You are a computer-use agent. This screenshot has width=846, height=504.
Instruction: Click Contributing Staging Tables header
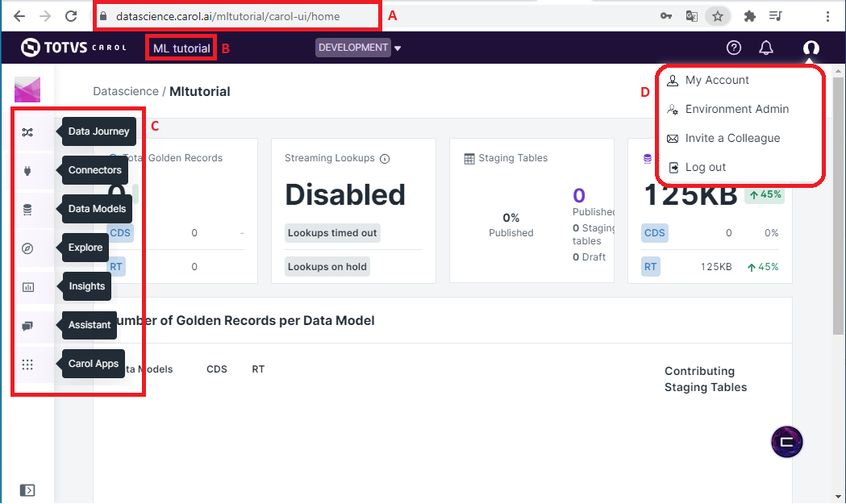click(706, 379)
